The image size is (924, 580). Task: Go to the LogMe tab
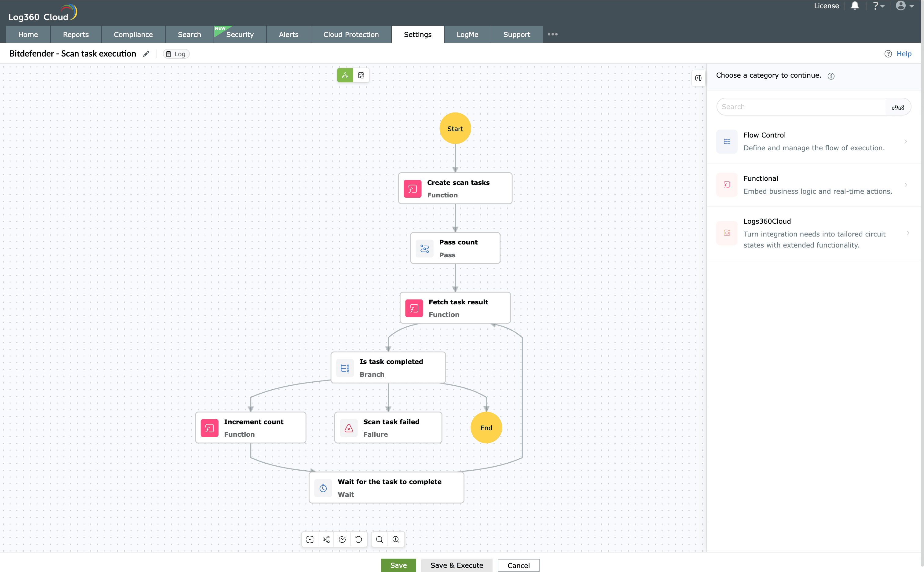tap(467, 34)
